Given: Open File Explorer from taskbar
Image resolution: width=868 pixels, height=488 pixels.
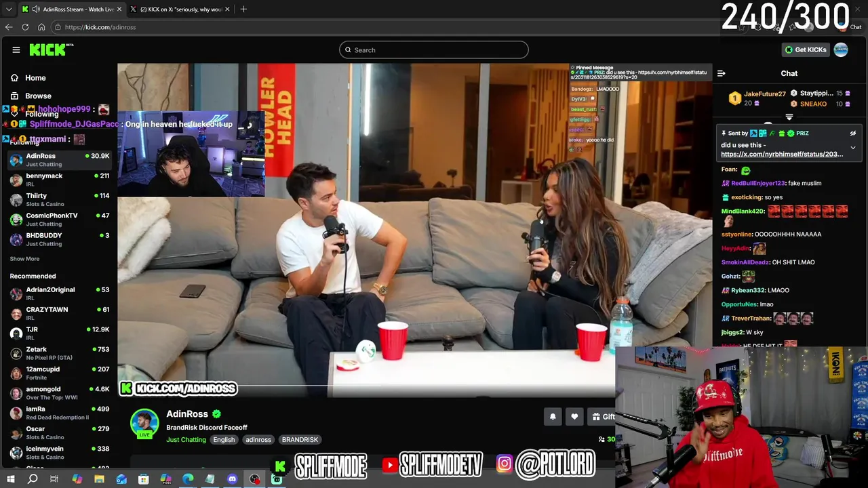Looking at the screenshot, I should (x=99, y=479).
